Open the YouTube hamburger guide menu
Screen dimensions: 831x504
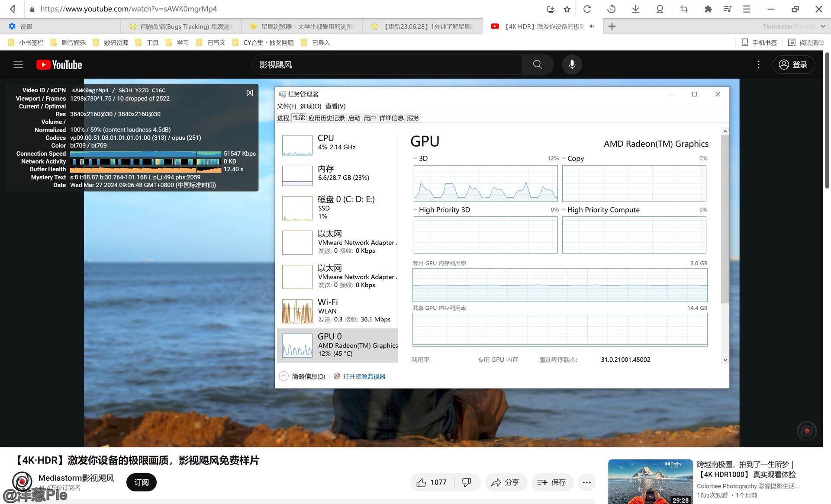click(18, 64)
